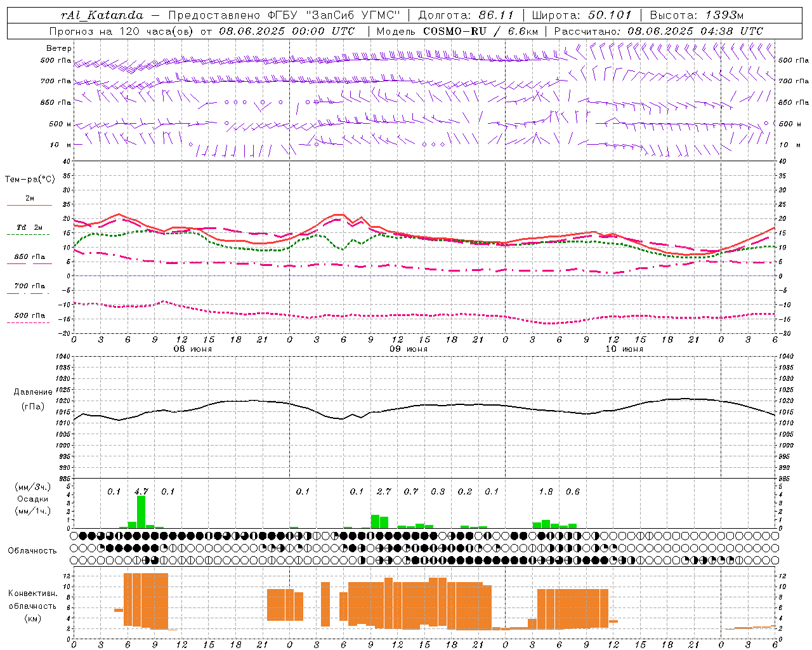The height and width of the screenshot is (650, 812).
Task: Click the precipitation total 2.7
Action: [x=384, y=491]
